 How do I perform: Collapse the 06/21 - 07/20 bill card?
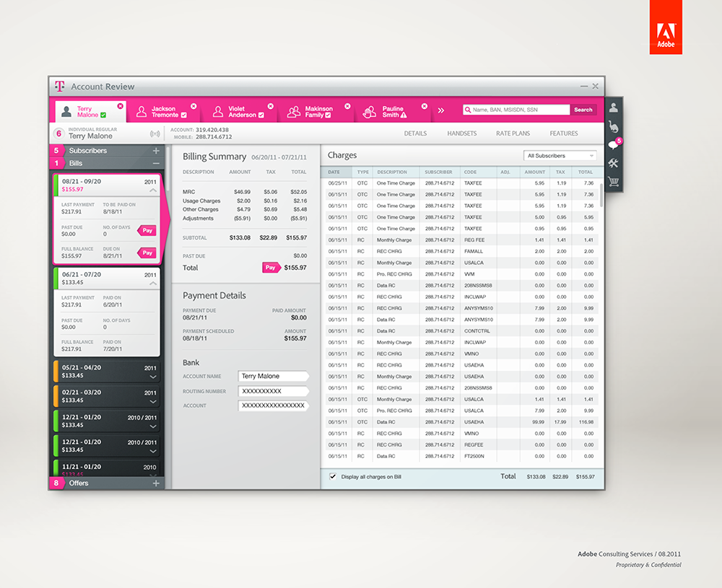coord(153,284)
